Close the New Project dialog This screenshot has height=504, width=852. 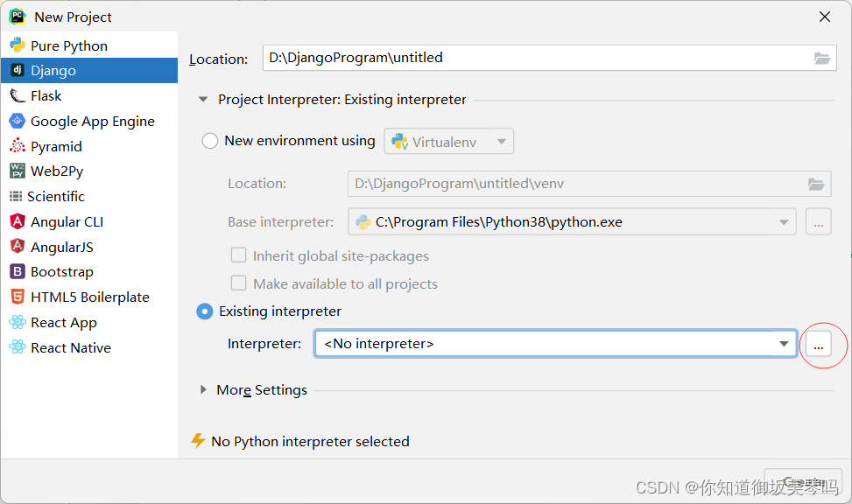click(825, 17)
